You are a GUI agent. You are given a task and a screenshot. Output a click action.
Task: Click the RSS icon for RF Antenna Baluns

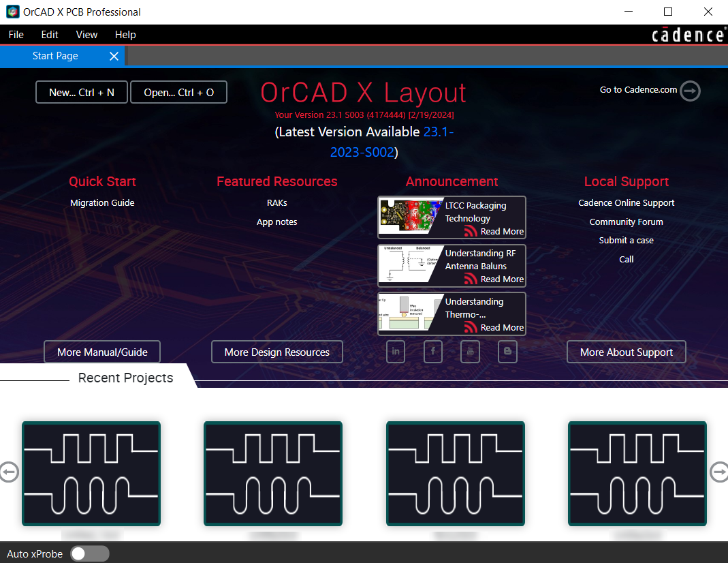click(471, 279)
